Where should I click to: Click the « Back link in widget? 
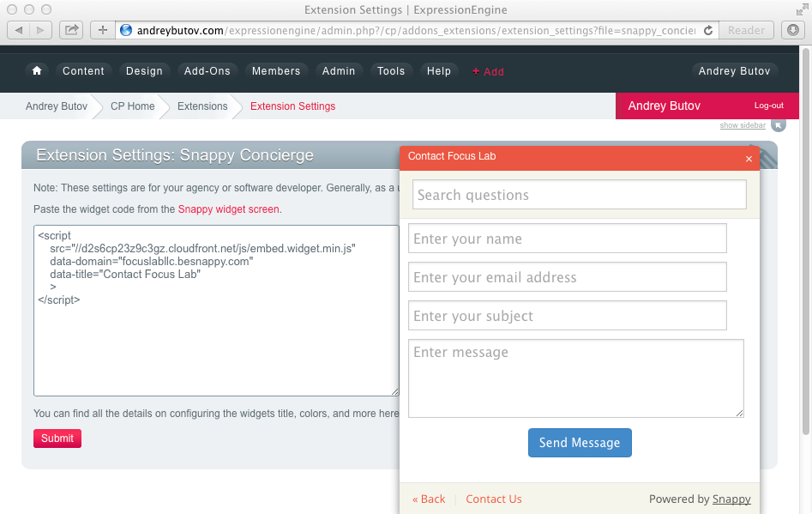(428, 499)
